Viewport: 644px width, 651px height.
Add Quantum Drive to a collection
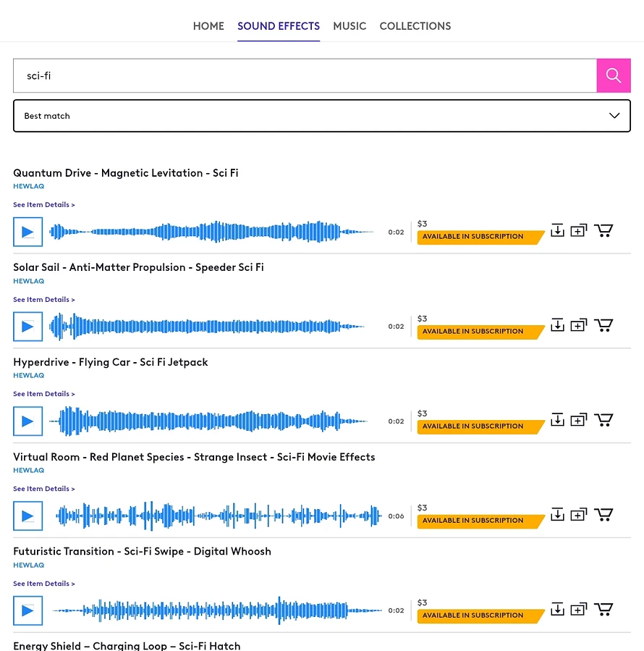(x=579, y=230)
